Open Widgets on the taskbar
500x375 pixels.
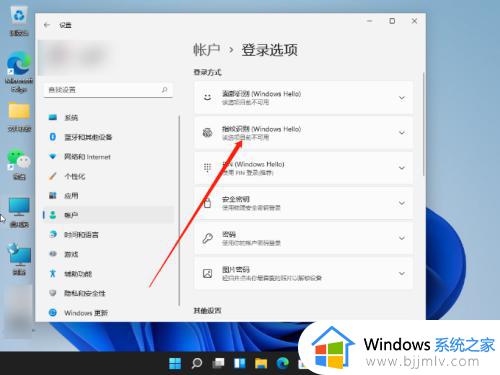click(x=240, y=363)
